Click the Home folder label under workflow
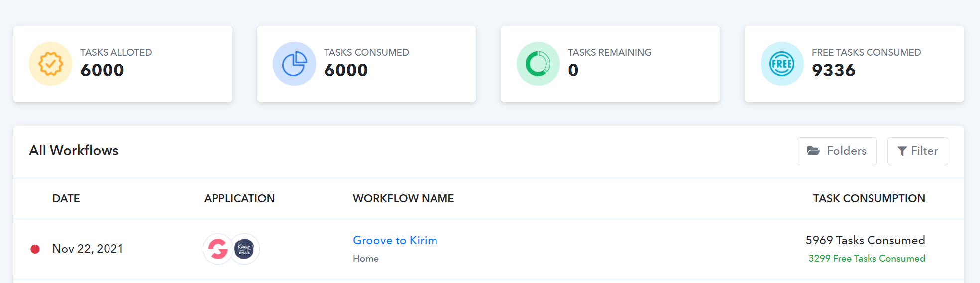Image resolution: width=980 pixels, height=283 pixels. tap(366, 259)
